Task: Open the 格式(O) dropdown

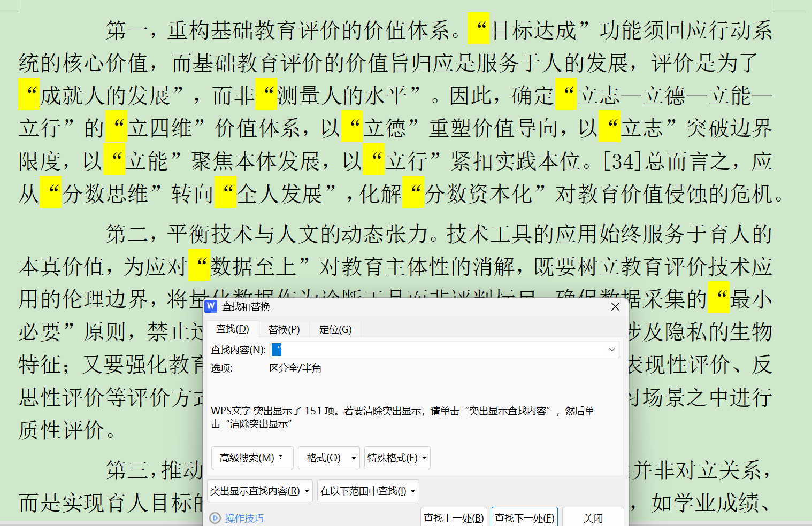Action: click(x=328, y=458)
